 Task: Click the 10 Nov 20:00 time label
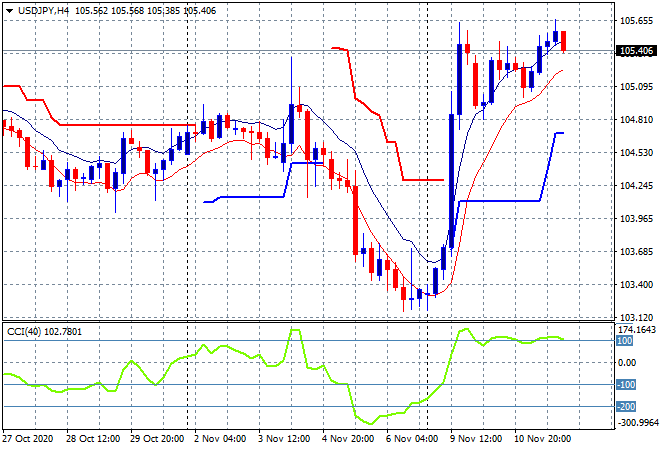point(542,439)
